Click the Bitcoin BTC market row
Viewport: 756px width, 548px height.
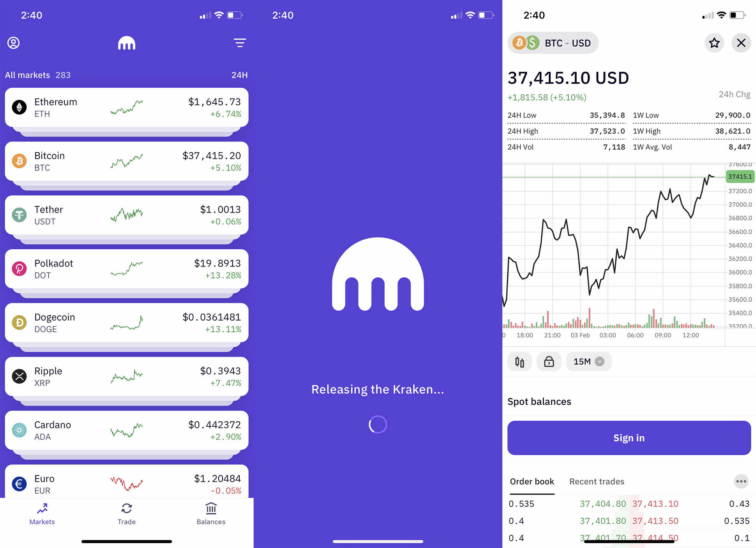[x=125, y=161]
